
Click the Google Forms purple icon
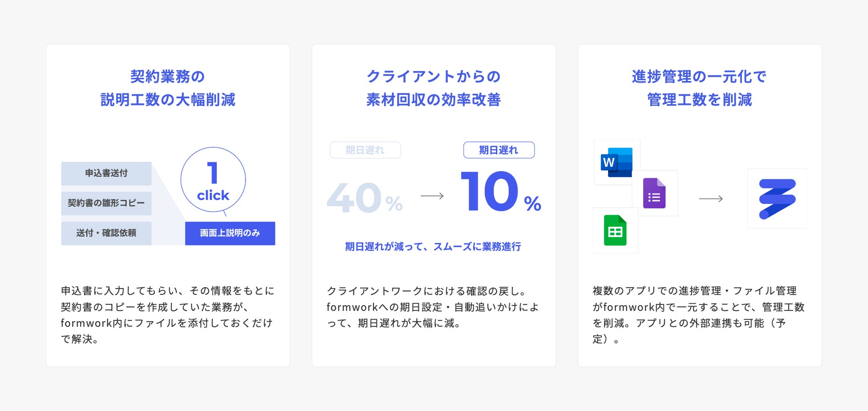pos(654,193)
